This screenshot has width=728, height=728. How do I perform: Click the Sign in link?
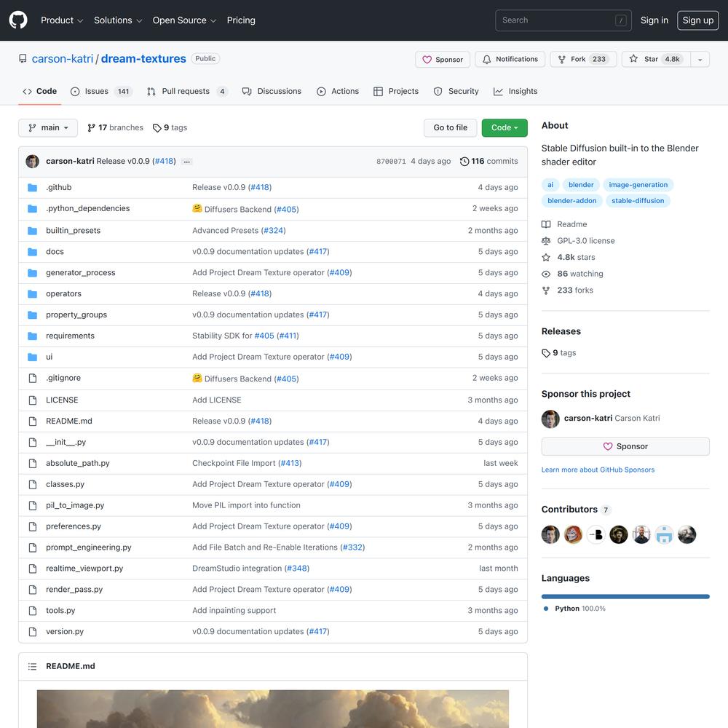(x=654, y=20)
